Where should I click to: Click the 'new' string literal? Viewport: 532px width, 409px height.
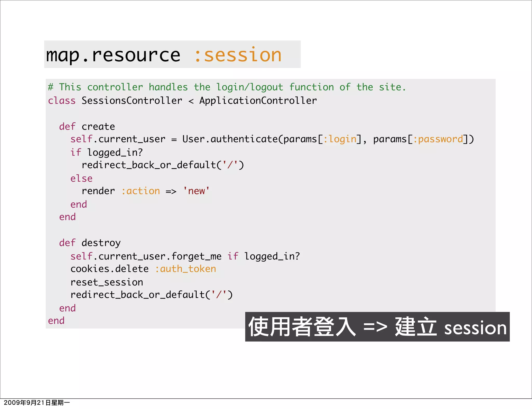[x=196, y=191]
